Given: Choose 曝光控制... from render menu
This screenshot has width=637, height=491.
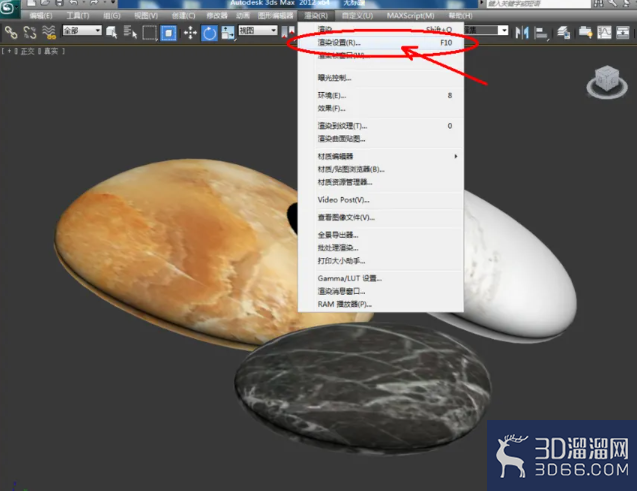Looking at the screenshot, I should pyautogui.click(x=381, y=78).
